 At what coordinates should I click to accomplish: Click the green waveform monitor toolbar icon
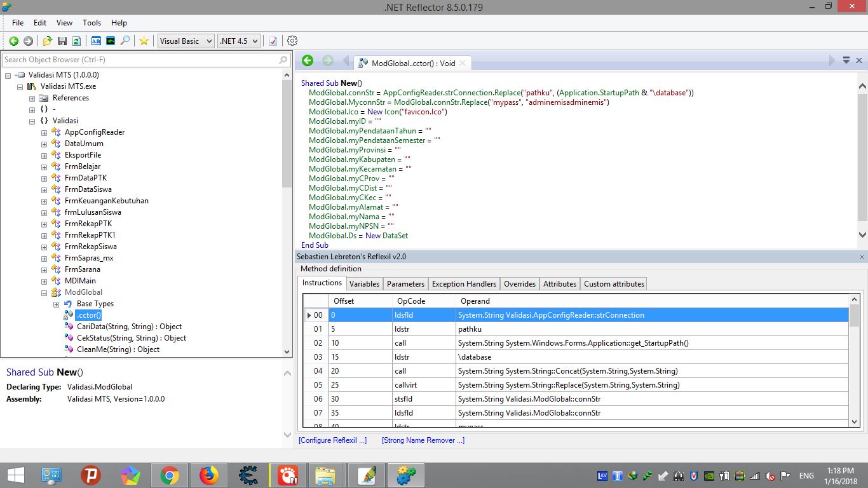click(111, 41)
